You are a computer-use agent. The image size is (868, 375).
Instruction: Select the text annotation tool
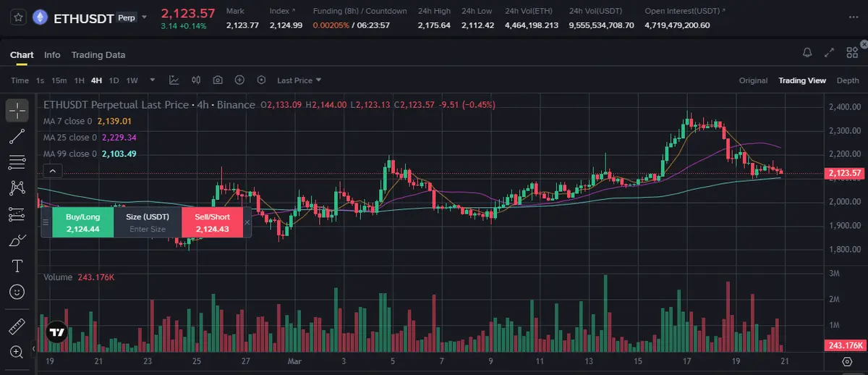[17, 266]
